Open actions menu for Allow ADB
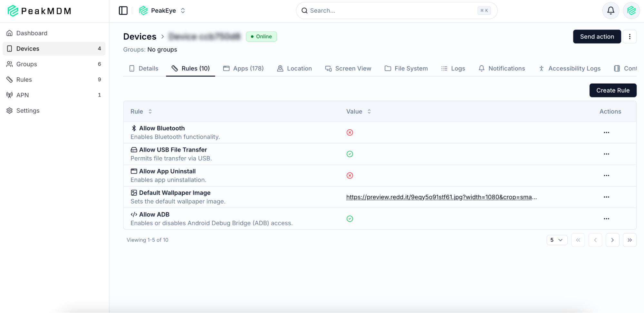The image size is (644, 313). coord(606,219)
